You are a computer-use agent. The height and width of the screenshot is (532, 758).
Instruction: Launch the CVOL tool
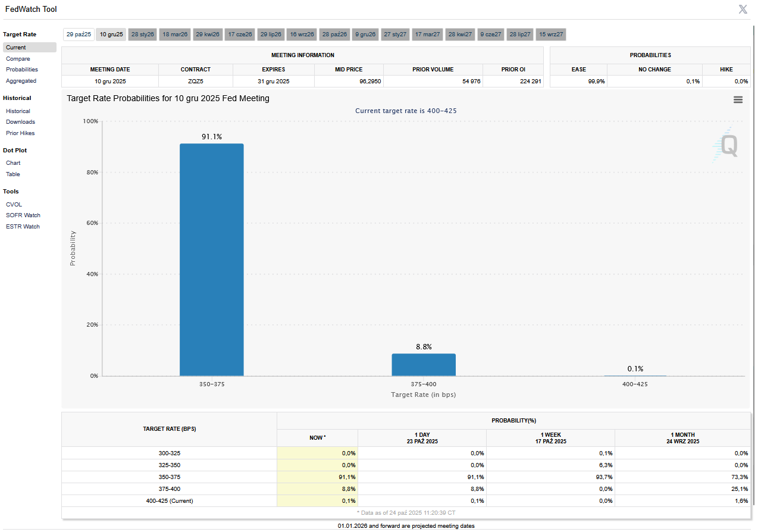click(x=14, y=205)
